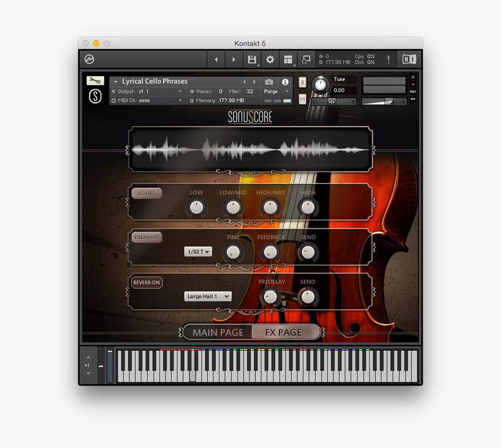
Task: Click the waveform display
Action: click(250, 149)
